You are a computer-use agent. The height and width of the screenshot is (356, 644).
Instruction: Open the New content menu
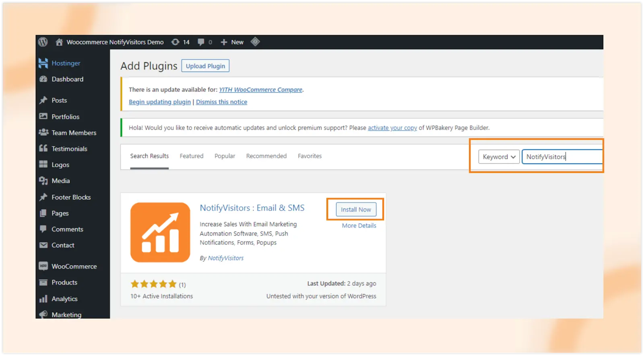pyautogui.click(x=232, y=42)
